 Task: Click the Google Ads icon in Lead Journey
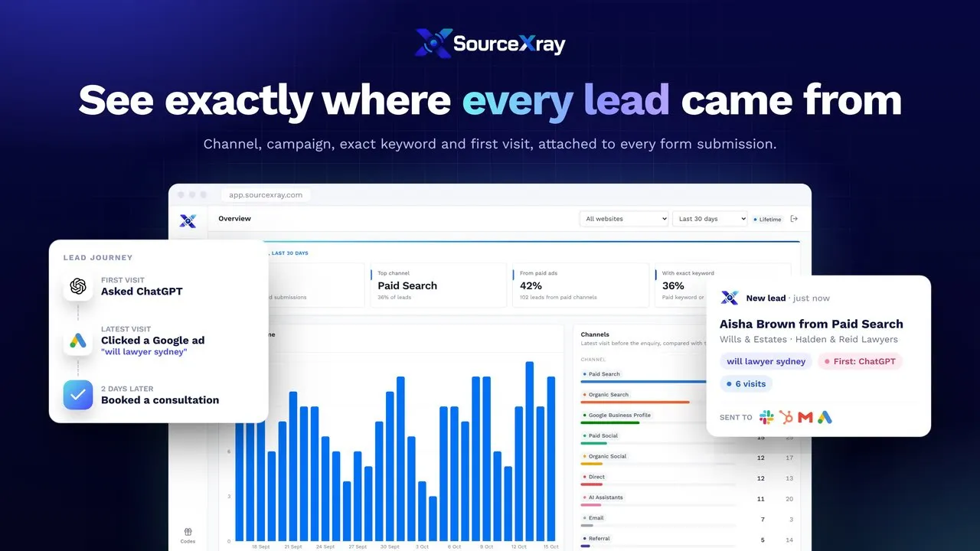pyautogui.click(x=78, y=341)
